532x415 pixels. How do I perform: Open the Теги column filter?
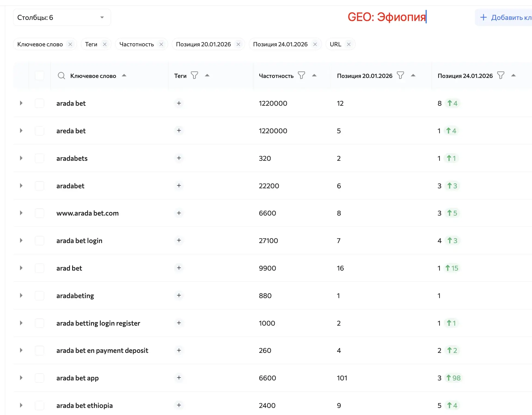pos(194,75)
